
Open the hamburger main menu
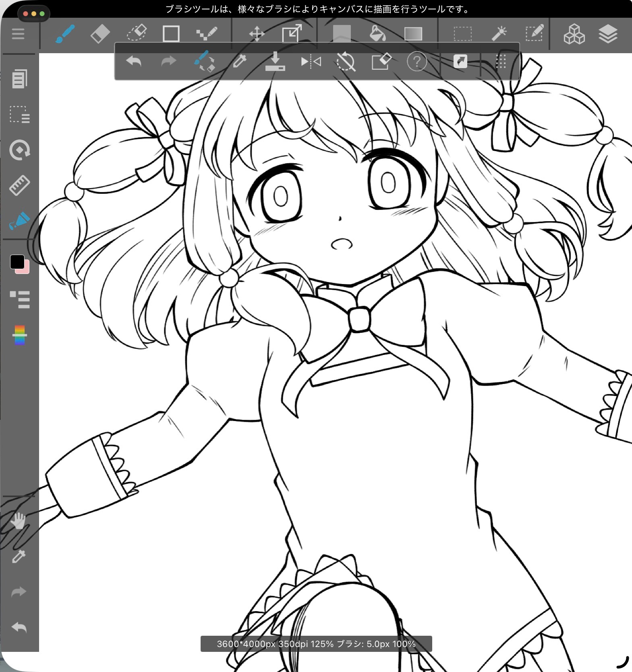pos(18,34)
